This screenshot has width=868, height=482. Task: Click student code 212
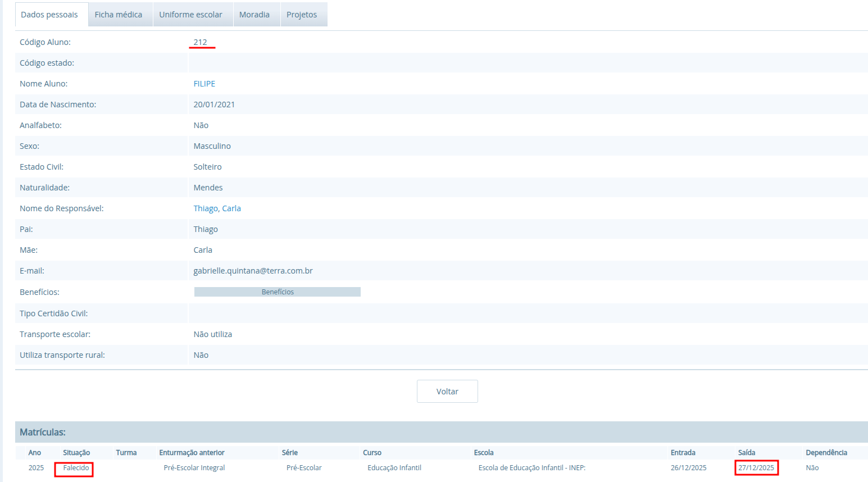(200, 42)
